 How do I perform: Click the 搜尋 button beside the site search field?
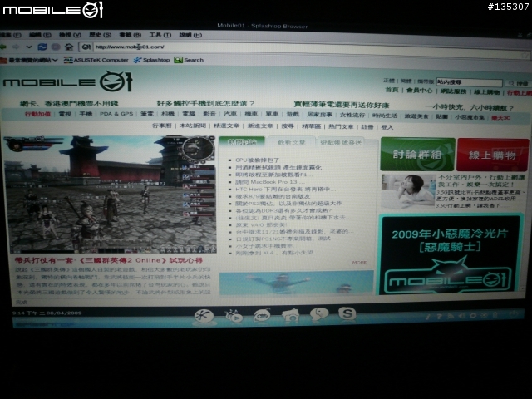(518, 83)
